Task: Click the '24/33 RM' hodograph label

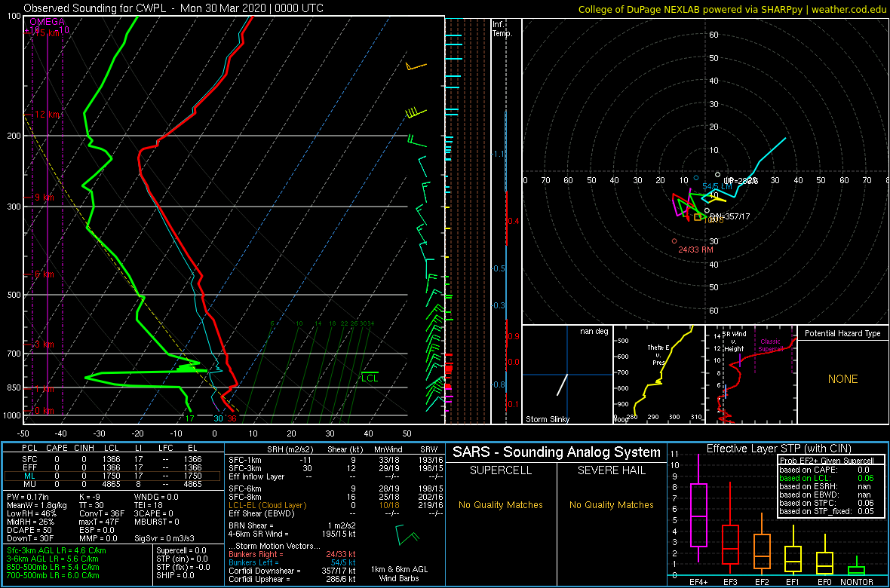Action: pyautogui.click(x=695, y=250)
